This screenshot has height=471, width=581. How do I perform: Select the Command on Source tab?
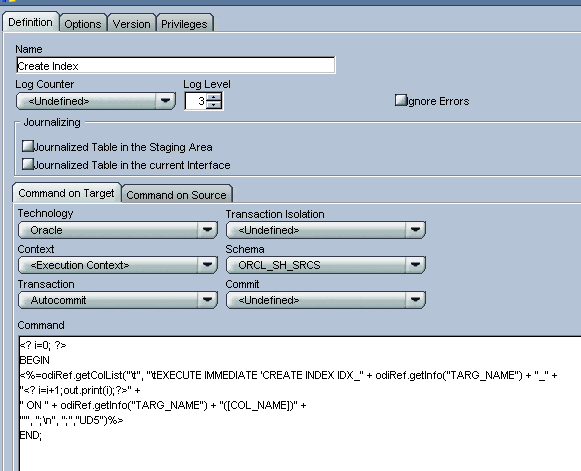[176, 195]
